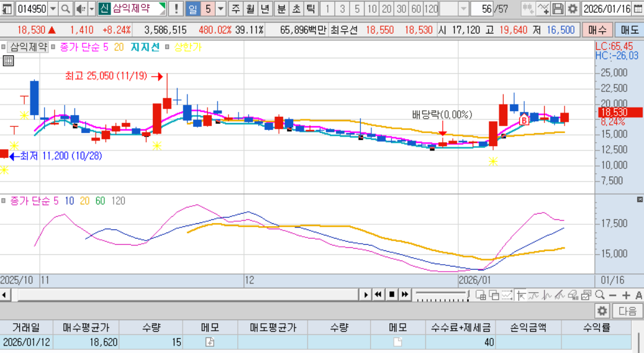Click the diagonal trendline drawing icon

point(560,295)
